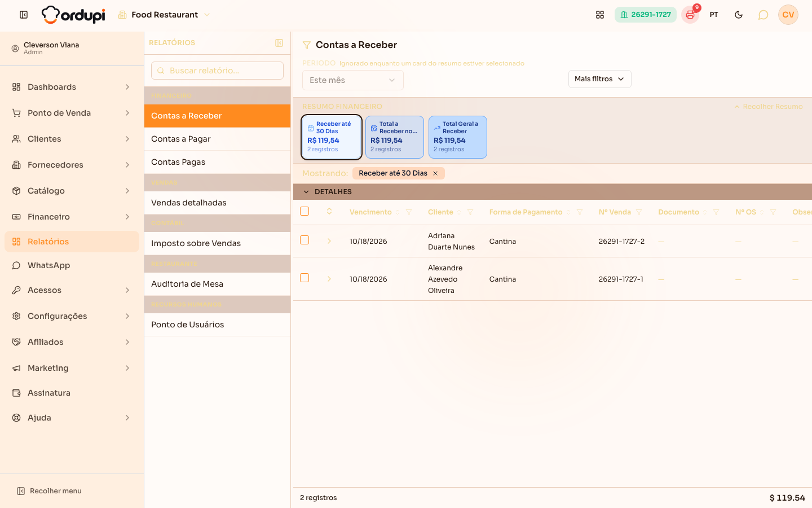
Task: Click the Ordupi logo
Action: (x=73, y=15)
